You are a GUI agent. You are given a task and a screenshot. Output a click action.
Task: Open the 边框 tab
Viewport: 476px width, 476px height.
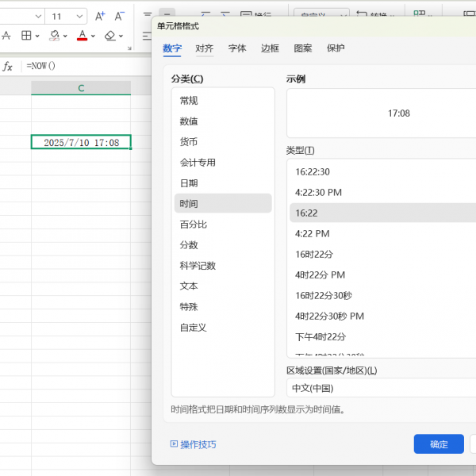[x=271, y=48]
